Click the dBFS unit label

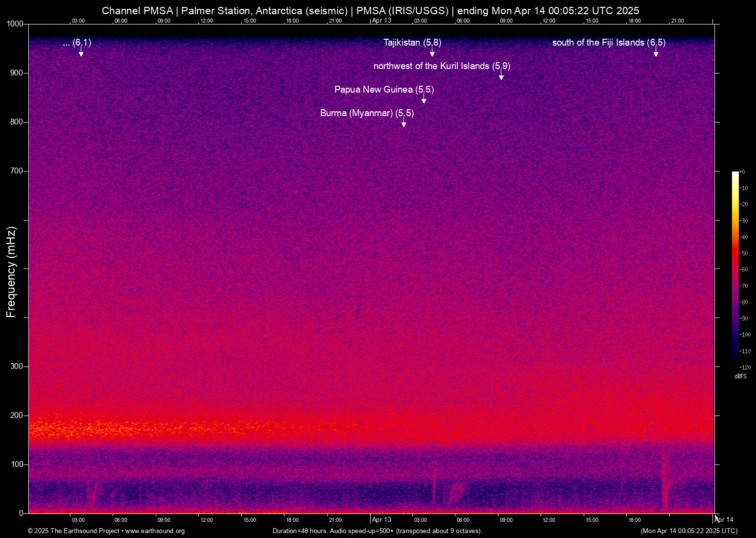pos(741,377)
